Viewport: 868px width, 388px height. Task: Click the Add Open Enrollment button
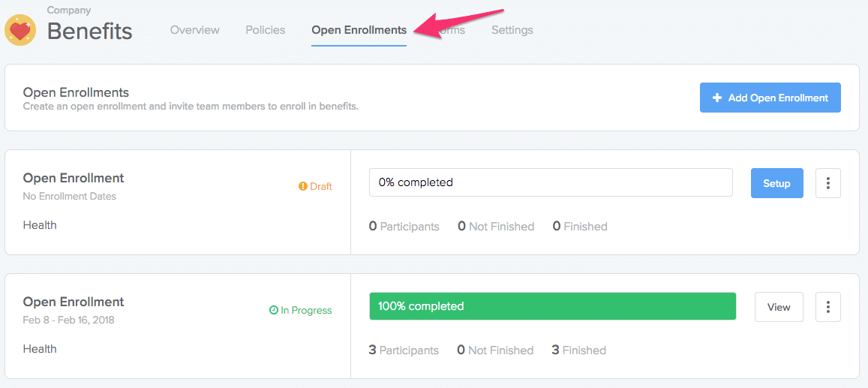point(770,98)
